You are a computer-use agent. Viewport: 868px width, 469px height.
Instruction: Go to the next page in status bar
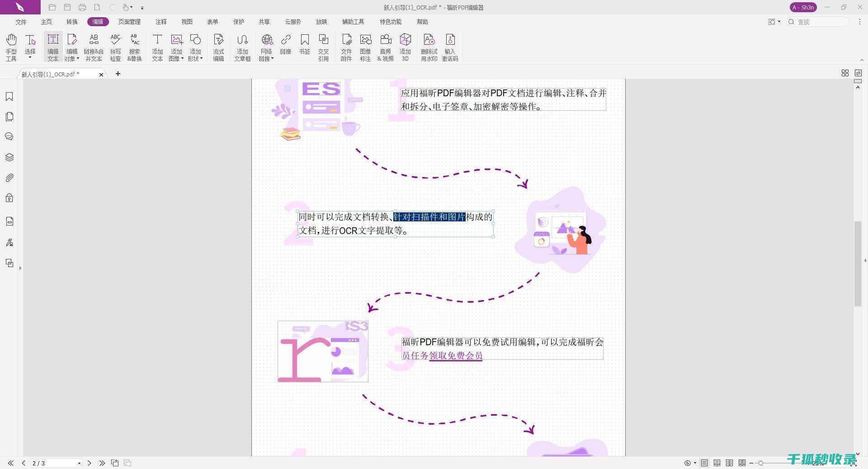tap(90, 463)
